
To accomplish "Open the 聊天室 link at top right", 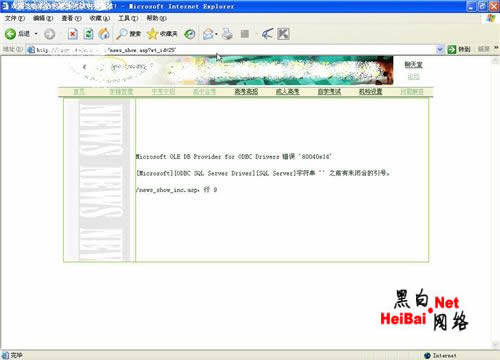I will point(413,65).
